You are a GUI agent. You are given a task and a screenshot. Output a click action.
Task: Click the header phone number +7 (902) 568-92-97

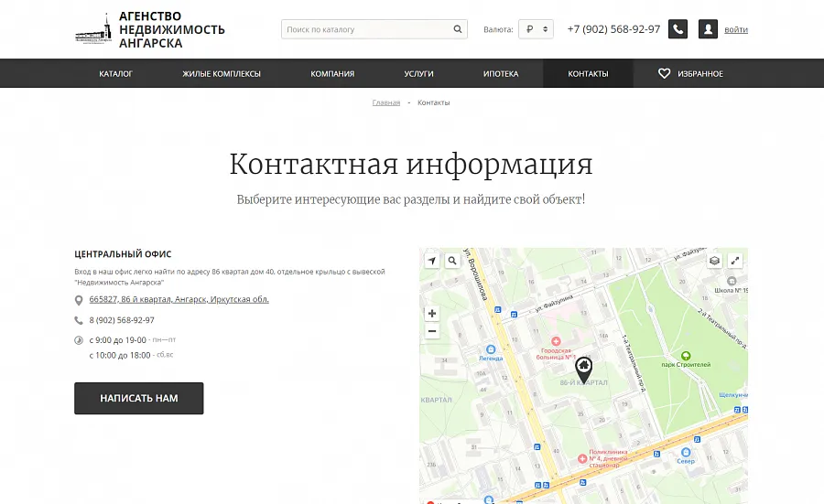coord(613,29)
